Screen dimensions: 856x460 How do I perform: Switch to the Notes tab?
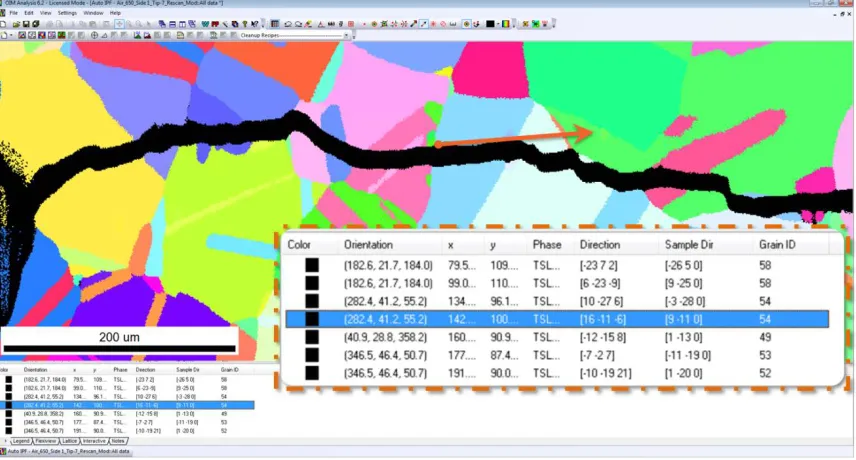(118, 441)
